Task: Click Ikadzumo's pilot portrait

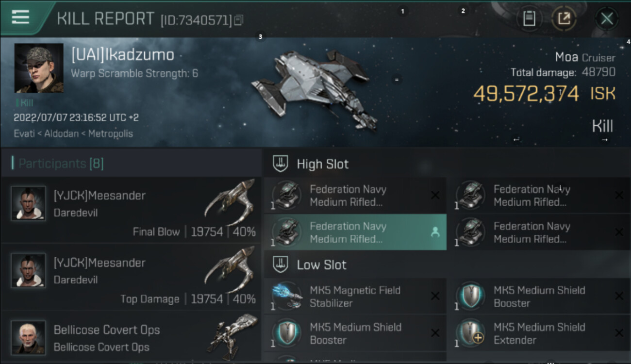Action: (x=39, y=68)
